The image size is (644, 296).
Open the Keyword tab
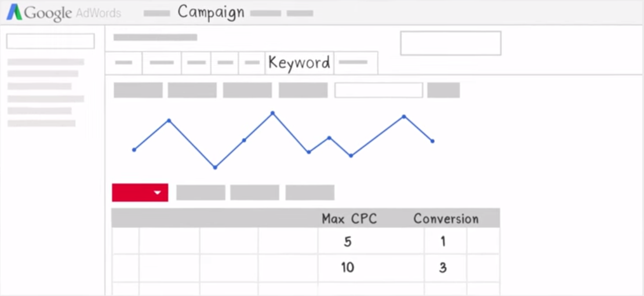point(299,63)
